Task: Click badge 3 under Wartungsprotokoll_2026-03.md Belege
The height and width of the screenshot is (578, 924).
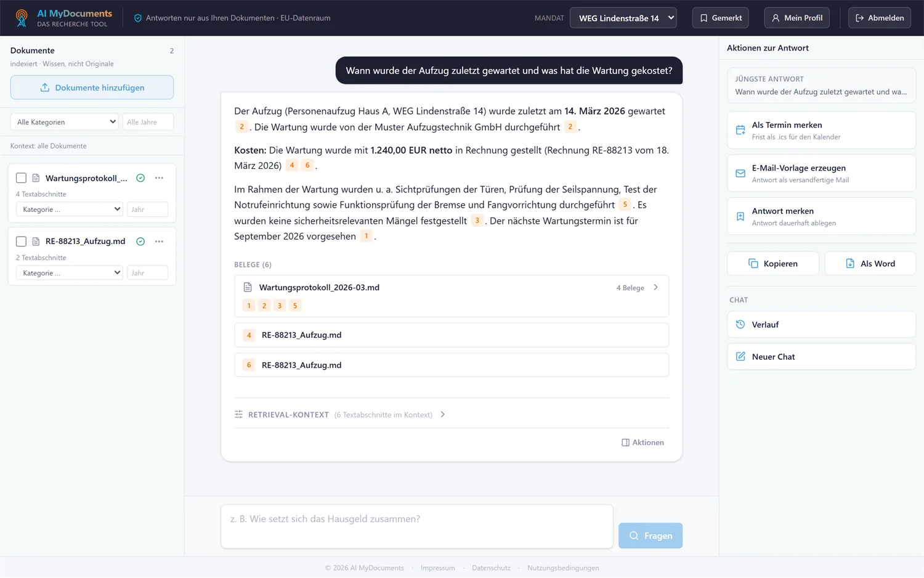Action: [x=280, y=306]
